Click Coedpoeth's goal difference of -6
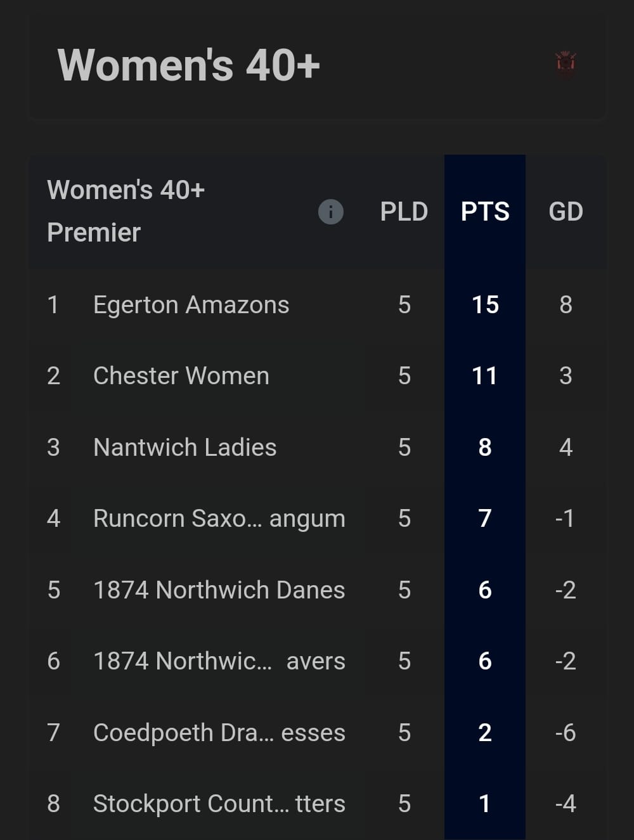Screen dimensions: 634x840 coord(566,733)
